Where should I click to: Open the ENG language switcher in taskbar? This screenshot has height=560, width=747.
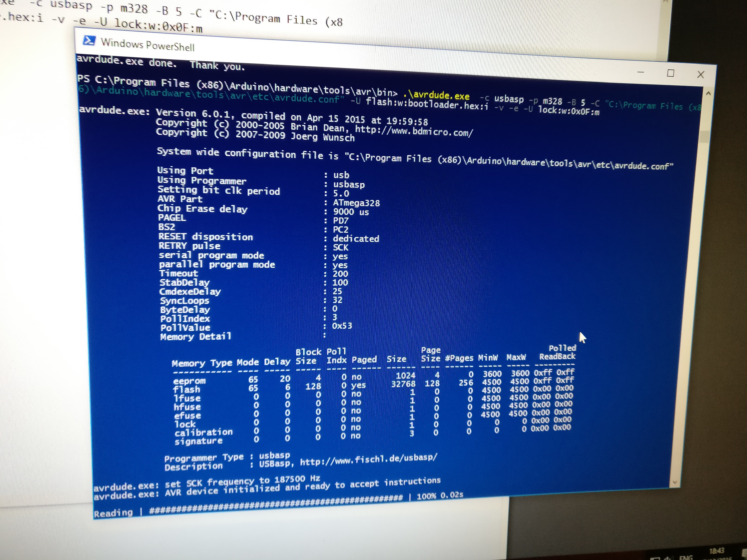tap(686, 558)
